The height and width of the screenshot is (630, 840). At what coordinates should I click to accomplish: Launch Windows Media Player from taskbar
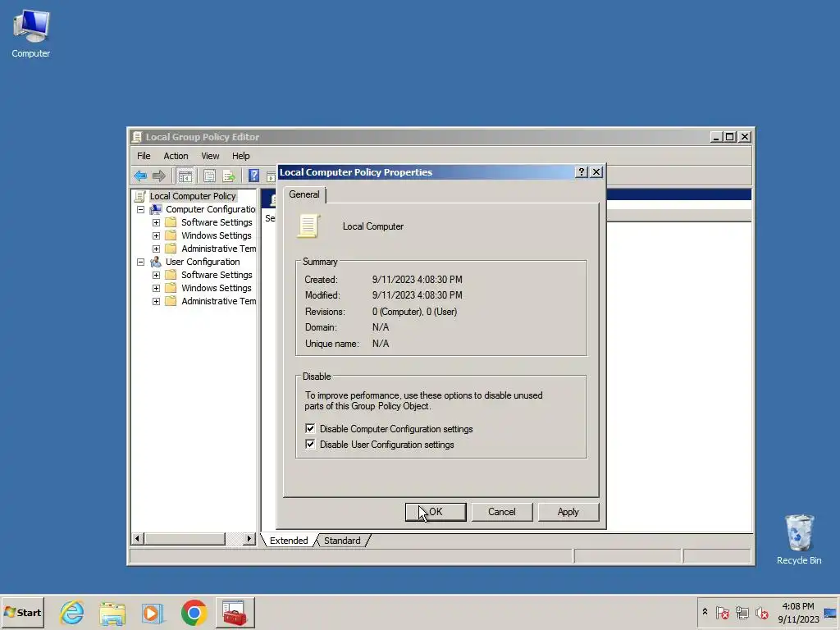pos(153,613)
